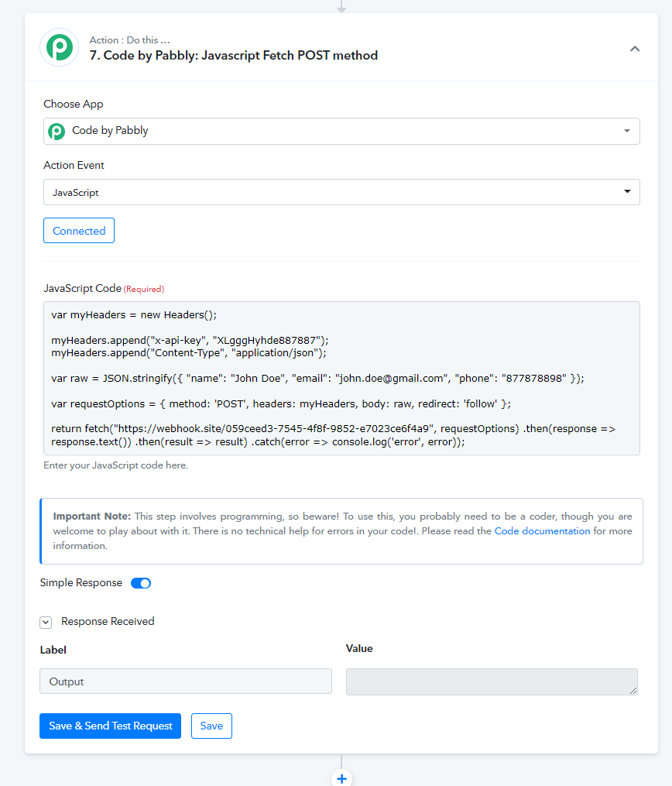Screen dimensions: 672x786
Task: Collapse the Response Received section
Action: click(46, 622)
